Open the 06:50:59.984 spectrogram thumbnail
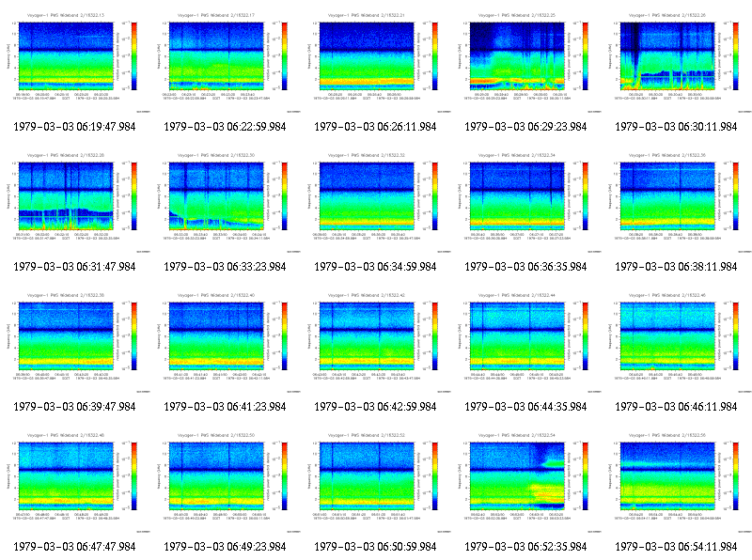The image size is (752, 560). tap(376, 482)
